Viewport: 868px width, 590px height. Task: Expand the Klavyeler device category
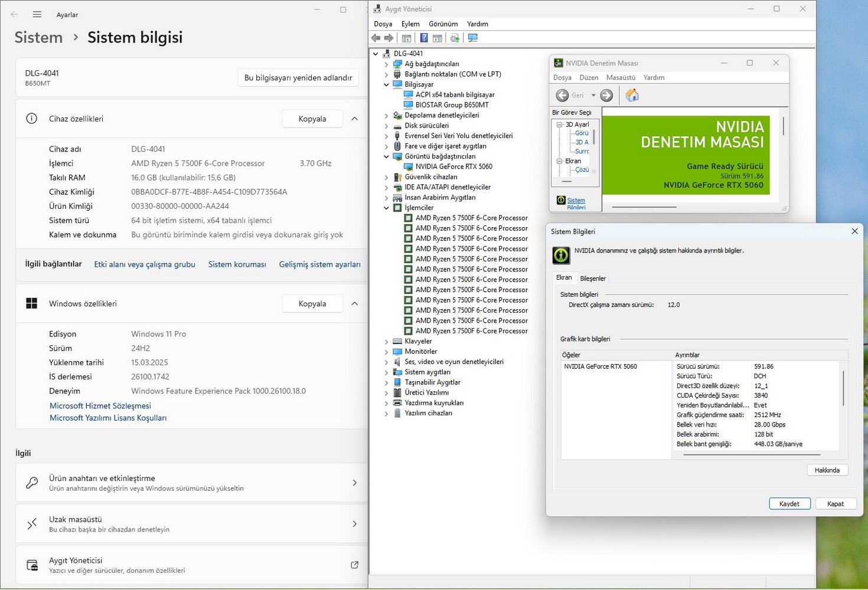(387, 342)
